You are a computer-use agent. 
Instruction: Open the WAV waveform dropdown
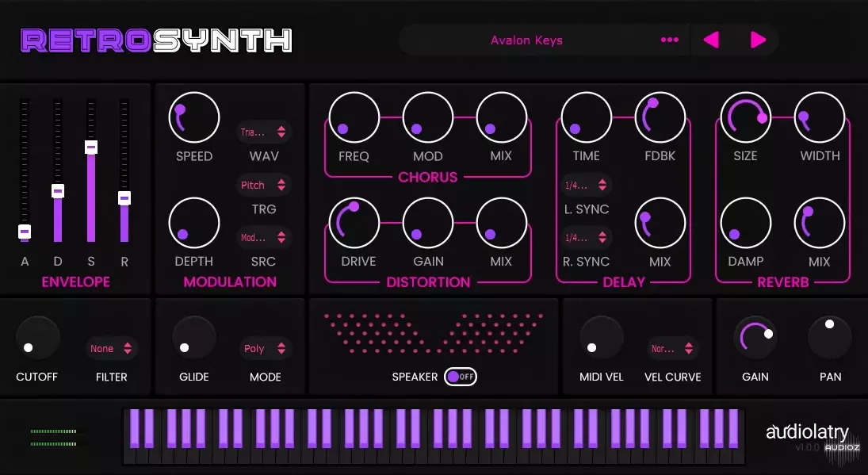264,132
